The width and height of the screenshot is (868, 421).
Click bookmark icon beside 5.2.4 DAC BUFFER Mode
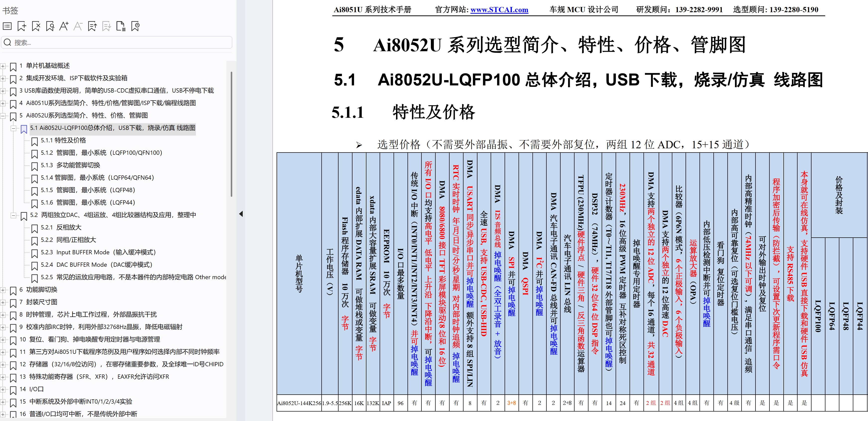tap(34, 266)
